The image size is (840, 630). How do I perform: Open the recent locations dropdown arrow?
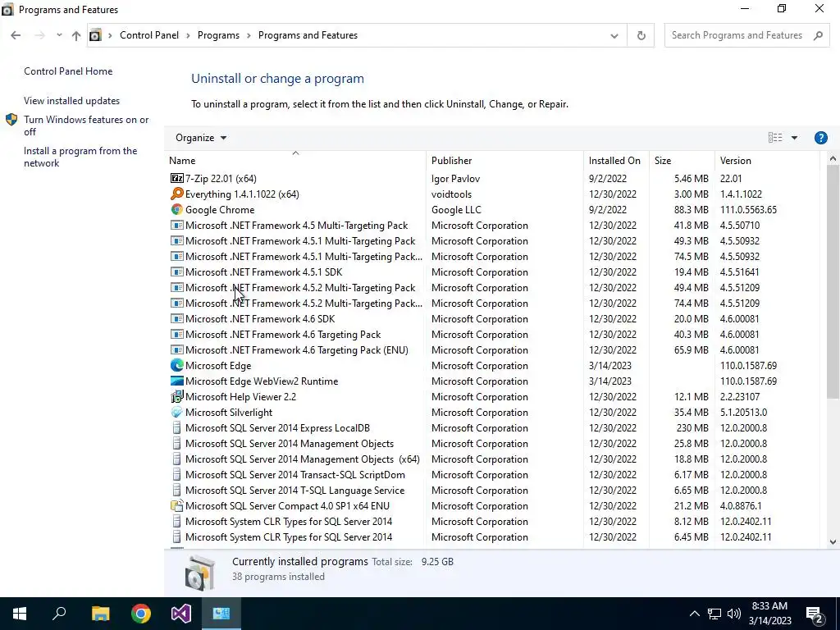coord(59,35)
